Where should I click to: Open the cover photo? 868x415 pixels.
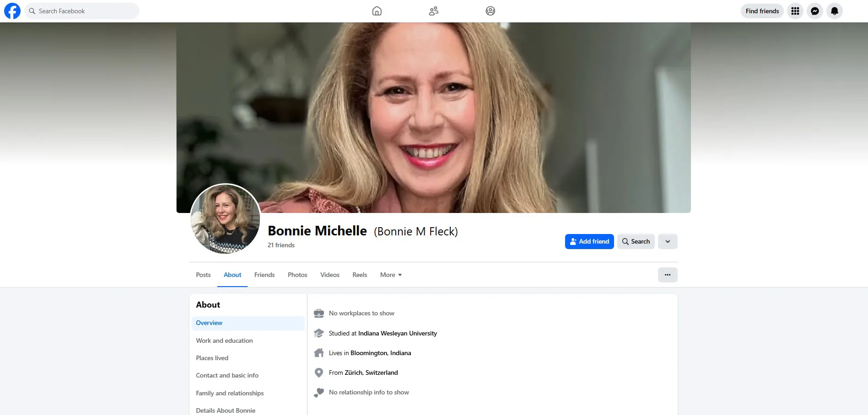pyautogui.click(x=433, y=117)
